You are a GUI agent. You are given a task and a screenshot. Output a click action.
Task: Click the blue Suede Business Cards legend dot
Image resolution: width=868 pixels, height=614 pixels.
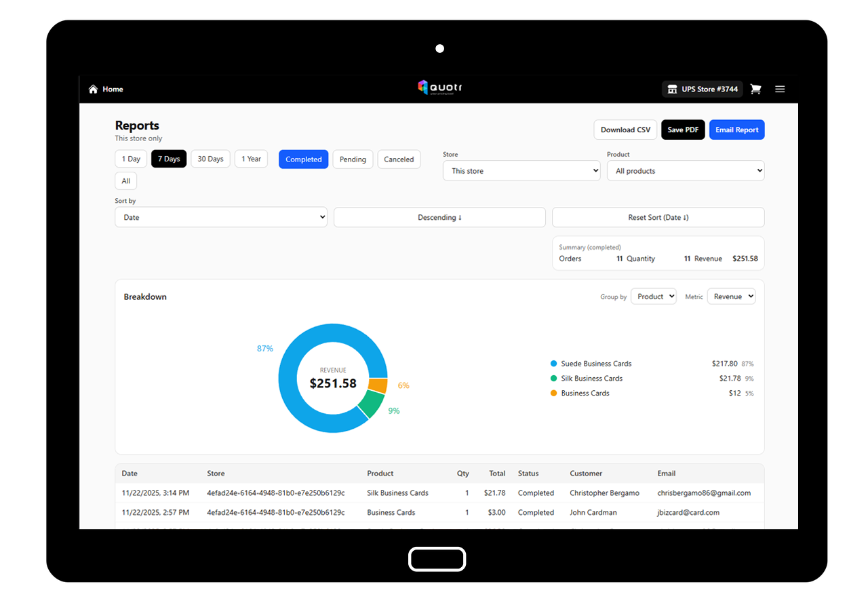point(554,364)
